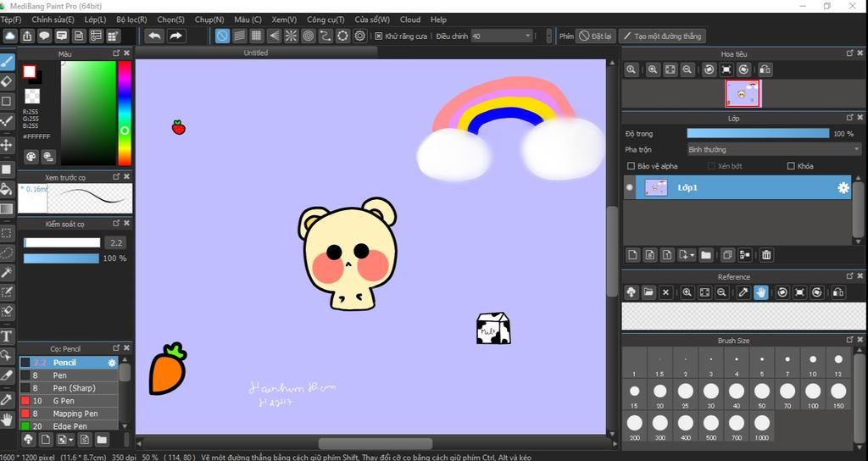Image resolution: width=868 pixels, height=461 pixels.
Task: Open the add layer dropdown arrow
Action: 693,255
